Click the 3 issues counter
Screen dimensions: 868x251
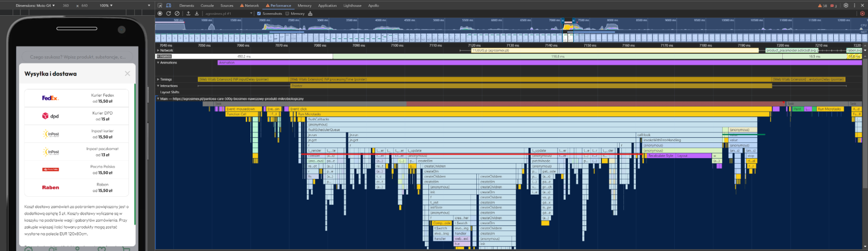[834, 5]
